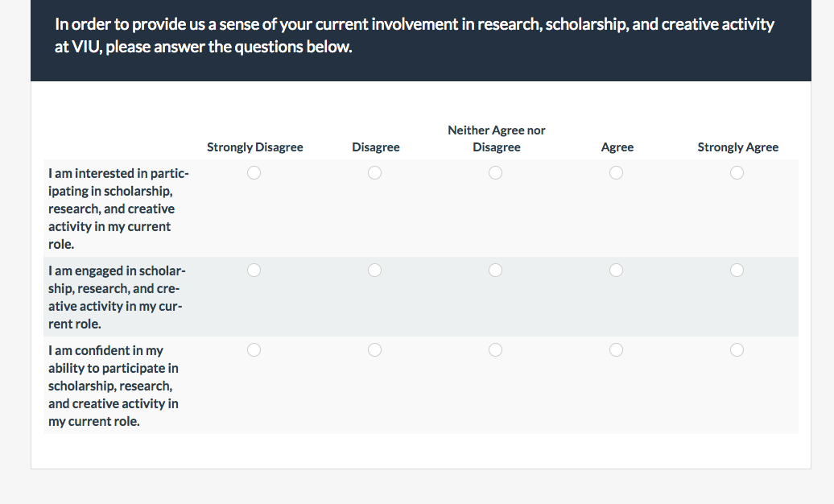
Task: Click the Neither Agree nor Disagree header
Action: [496, 138]
